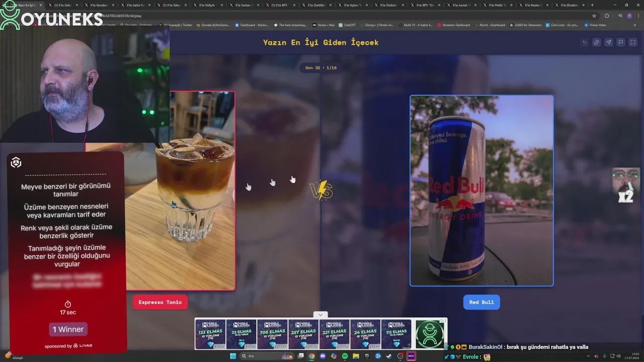
Task: Click "sponsored by LIVAD" text
Action: click(x=68, y=346)
